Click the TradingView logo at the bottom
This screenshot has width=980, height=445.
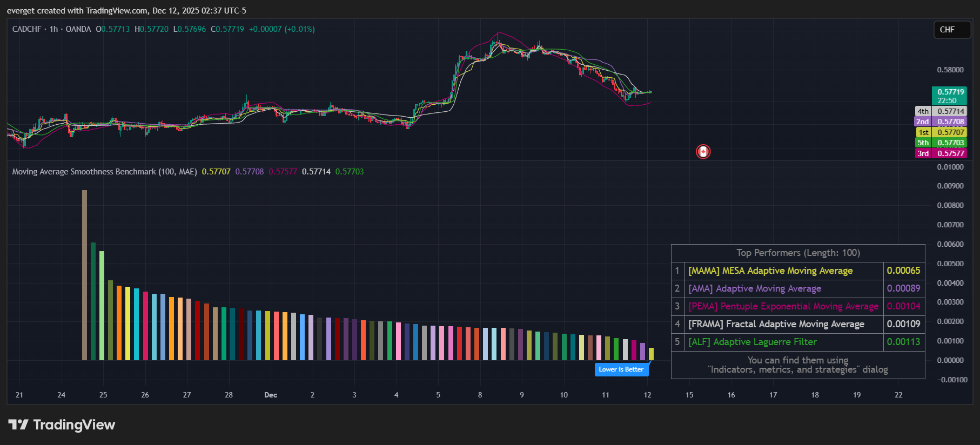tap(62, 425)
